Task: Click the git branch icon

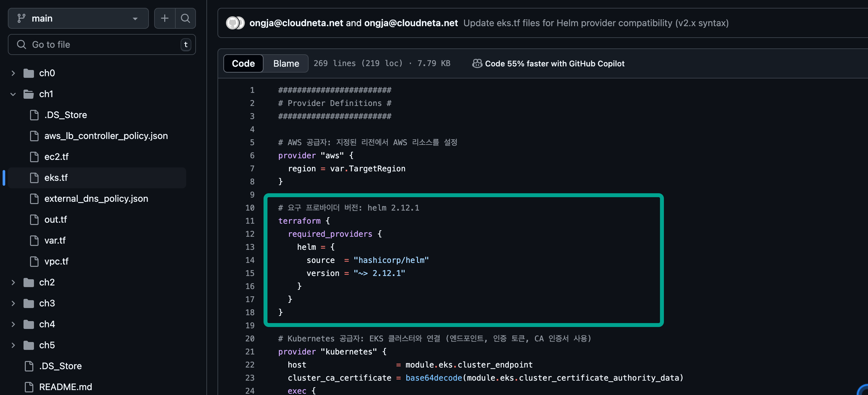Action: 22,18
